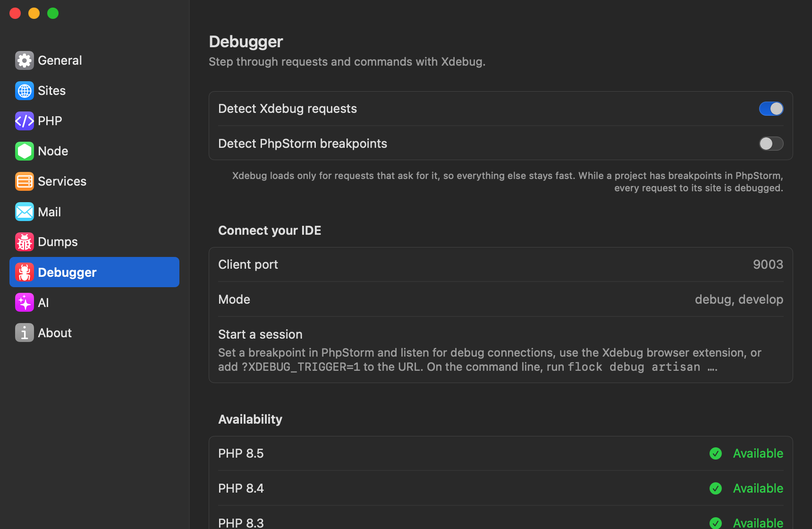
Task: Open the Dumps section
Action: 94,242
